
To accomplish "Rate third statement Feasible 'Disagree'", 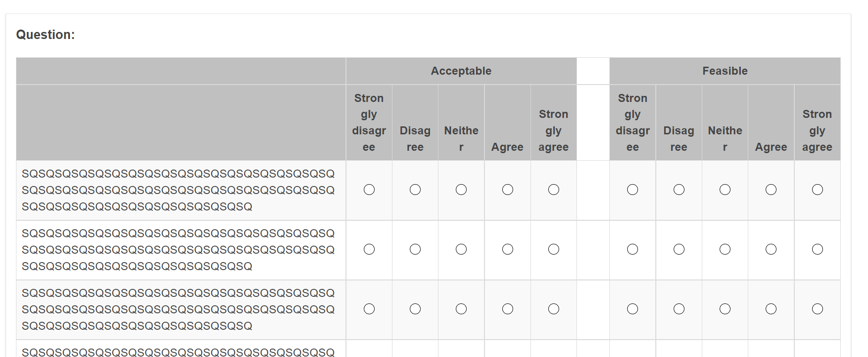I will [x=679, y=309].
